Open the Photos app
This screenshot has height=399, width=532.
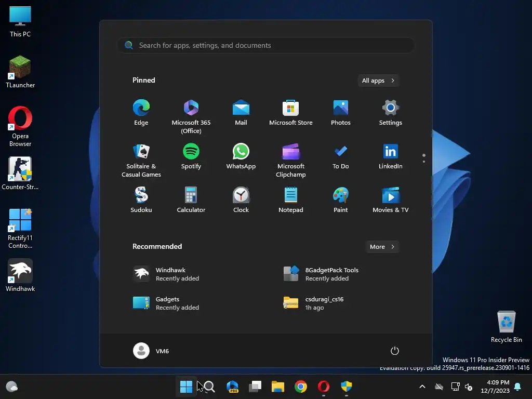(x=341, y=113)
